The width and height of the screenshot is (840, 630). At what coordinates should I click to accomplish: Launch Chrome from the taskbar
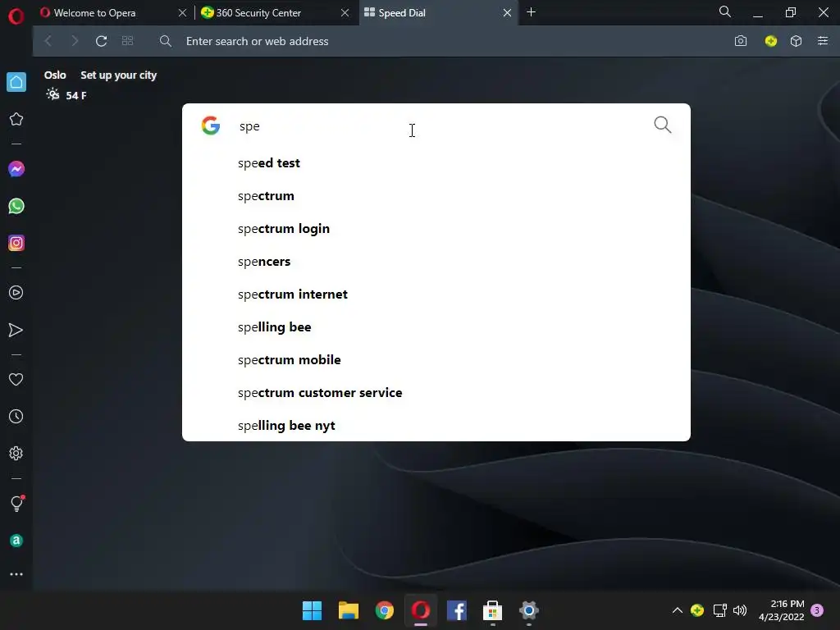384,610
